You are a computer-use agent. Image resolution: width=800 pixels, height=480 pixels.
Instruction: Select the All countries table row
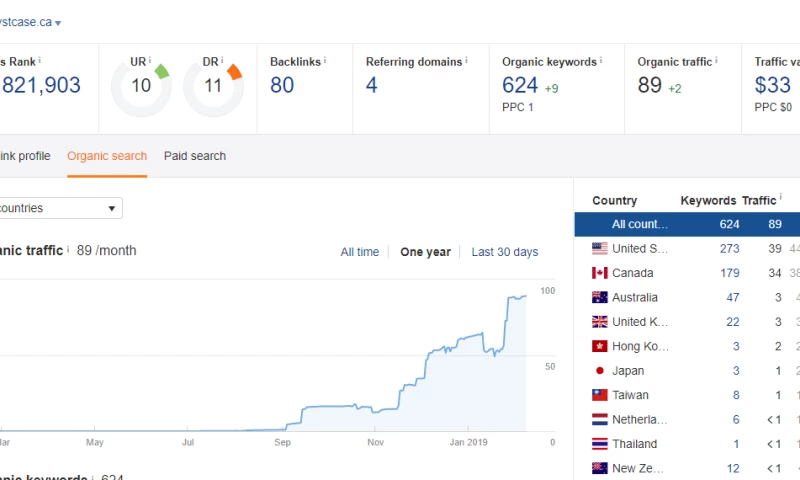(x=686, y=224)
